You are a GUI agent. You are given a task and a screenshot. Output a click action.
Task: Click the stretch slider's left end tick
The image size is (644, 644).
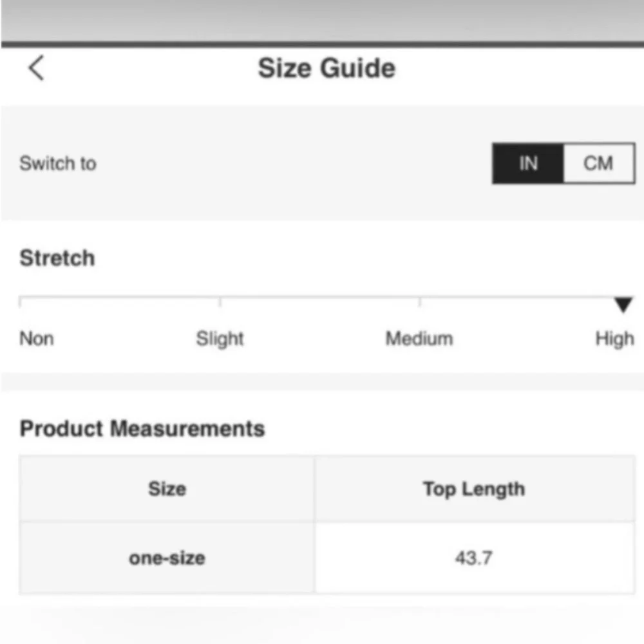point(21,300)
